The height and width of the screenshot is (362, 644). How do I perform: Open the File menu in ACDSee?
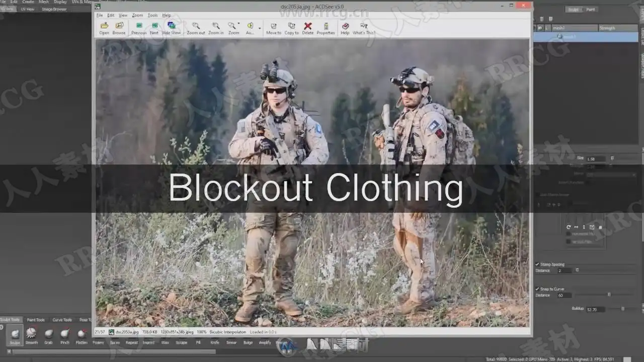click(x=100, y=15)
